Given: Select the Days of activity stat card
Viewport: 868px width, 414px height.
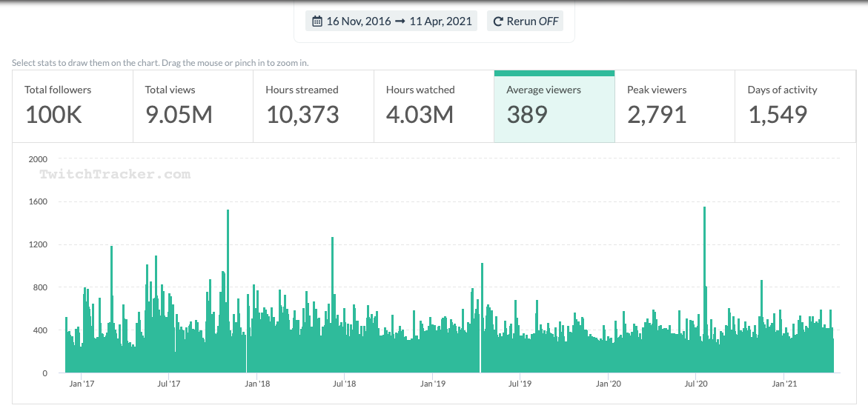Looking at the screenshot, I should 795,106.
